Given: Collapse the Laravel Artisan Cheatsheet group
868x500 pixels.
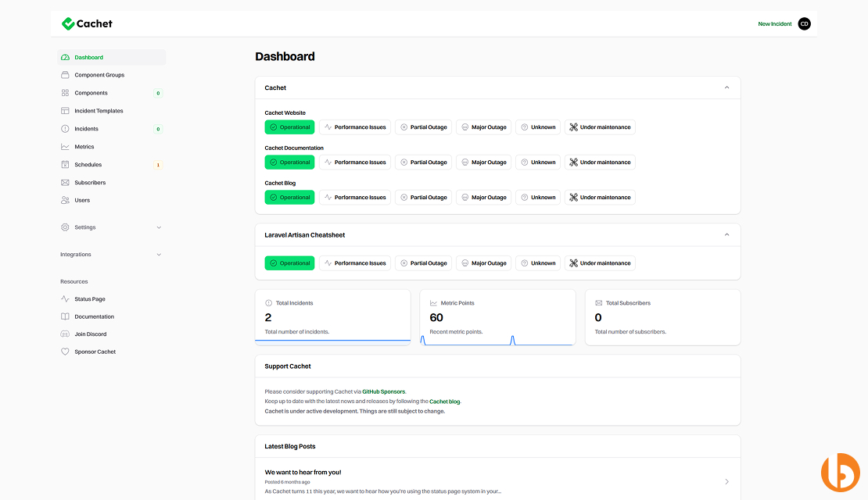Looking at the screenshot, I should [726, 234].
